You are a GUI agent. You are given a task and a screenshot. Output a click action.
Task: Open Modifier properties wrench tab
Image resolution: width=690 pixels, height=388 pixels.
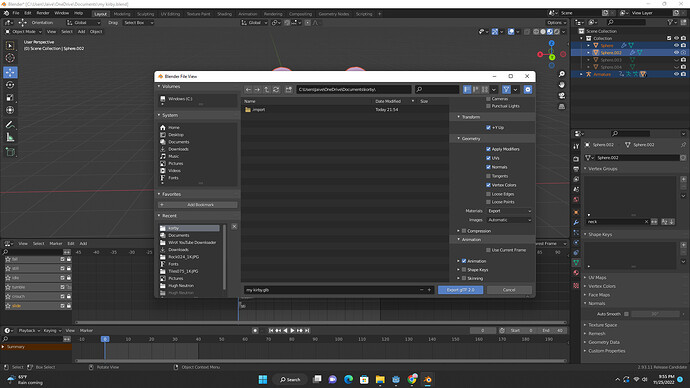pyautogui.click(x=576, y=223)
